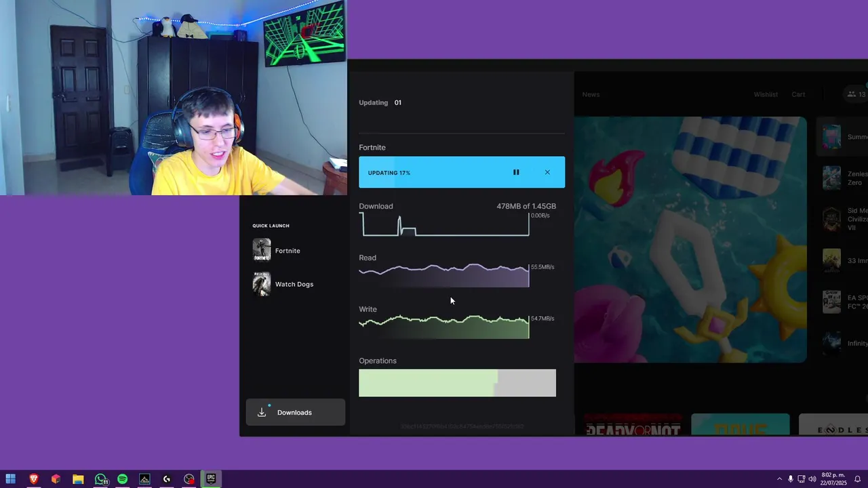The width and height of the screenshot is (868, 488).
Task: Open the orange cube app in taskbar
Action: [56, 479]
